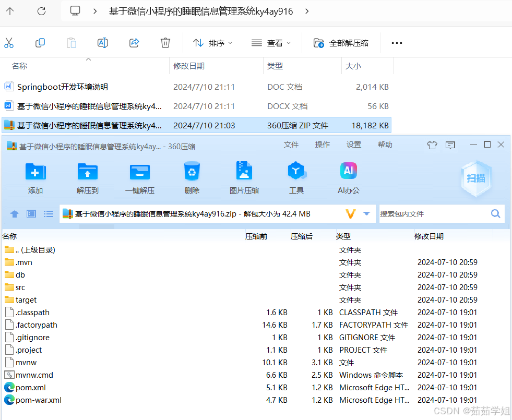Select the .factorypath file row

(x=255, y=325)
